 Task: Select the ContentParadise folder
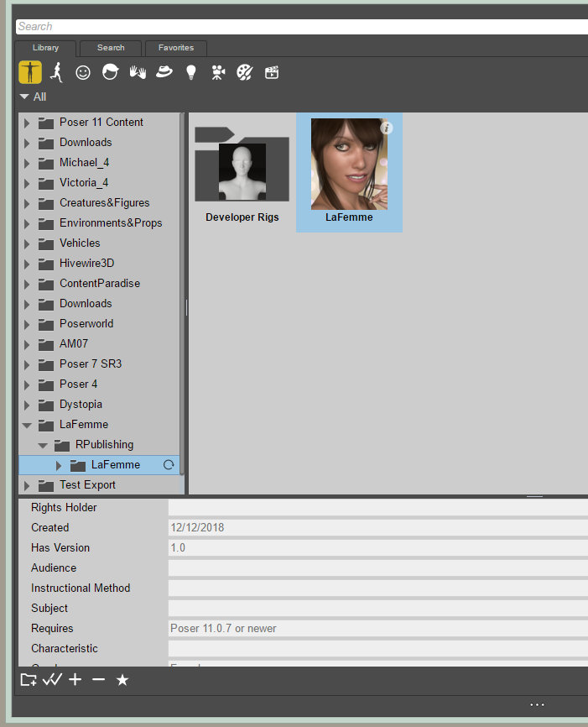(100, 283)
